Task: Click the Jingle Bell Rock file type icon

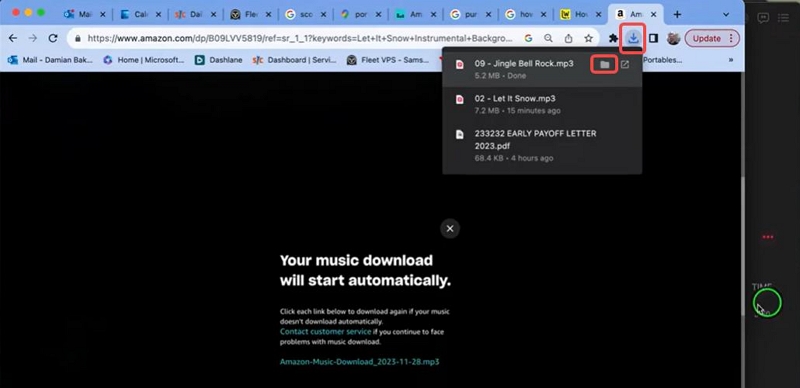Action: 460,64
